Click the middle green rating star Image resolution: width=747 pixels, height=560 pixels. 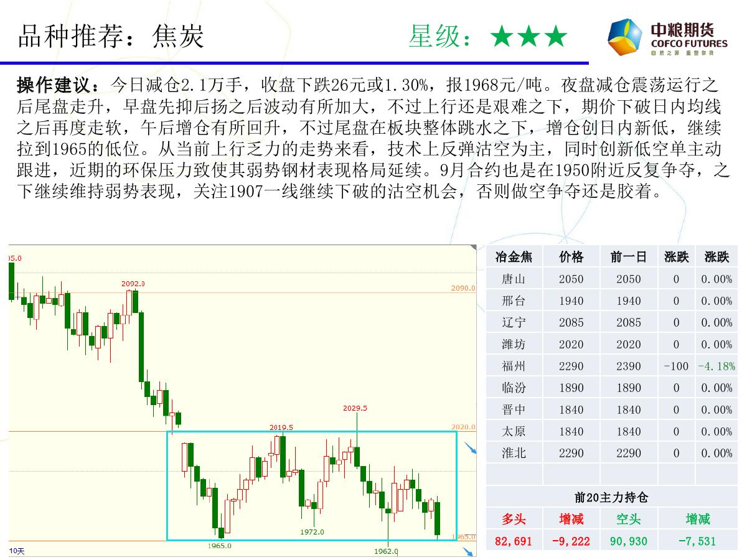(529, 37)
